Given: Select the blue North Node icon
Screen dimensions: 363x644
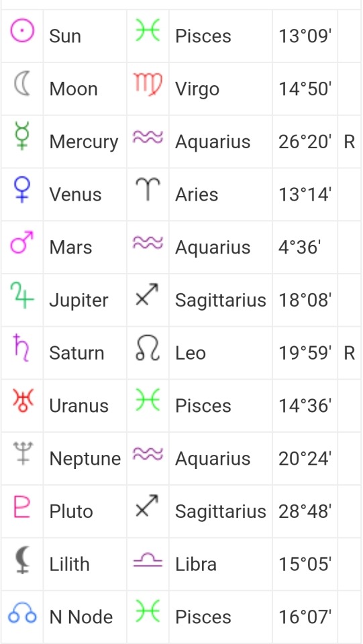Looking at the screenshot, I should pyautogui.click(x=22, y=612).
